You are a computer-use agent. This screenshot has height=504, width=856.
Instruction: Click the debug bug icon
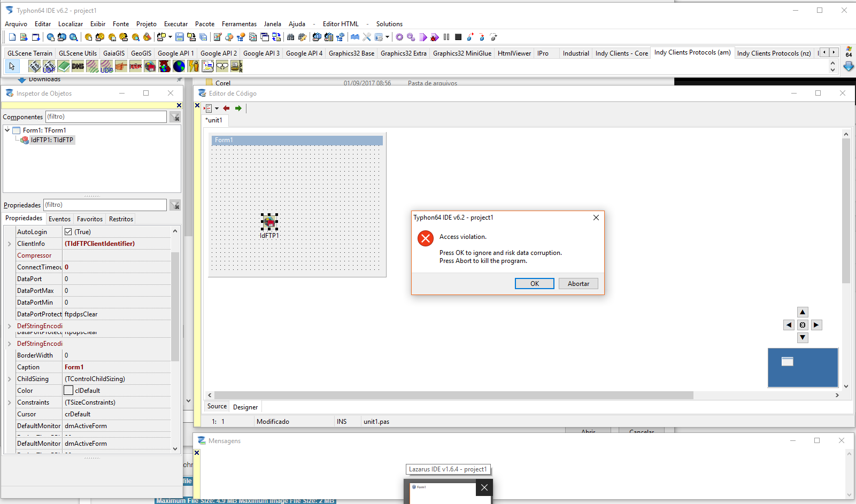pos(435,37)
